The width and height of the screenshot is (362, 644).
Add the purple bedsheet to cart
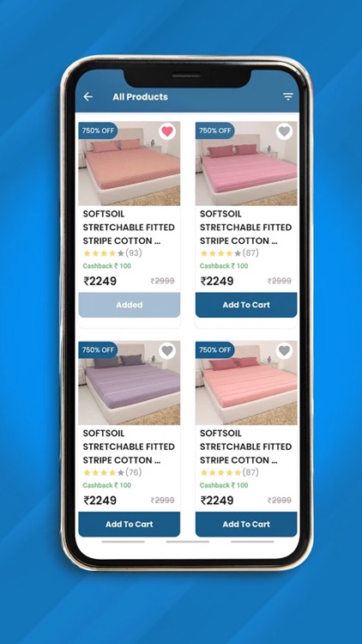coord(130,524)
